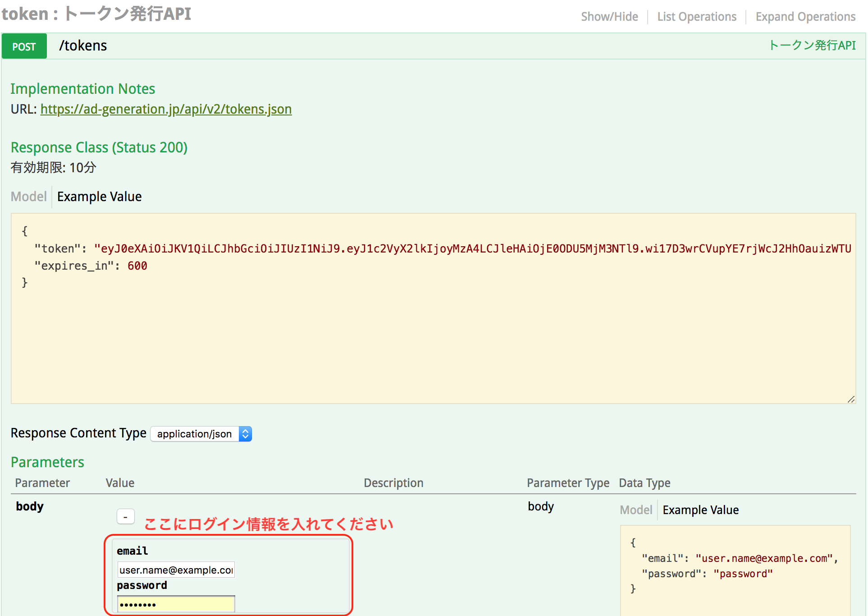This screenshot has width=868, height=616.
Task: Open the tokens.json URL link
Action: pyautogui.click(x=166, y=109)
